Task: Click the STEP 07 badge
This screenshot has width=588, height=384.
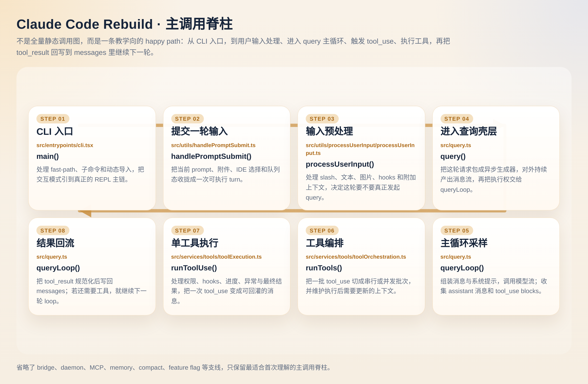Action: click(187, 231)
